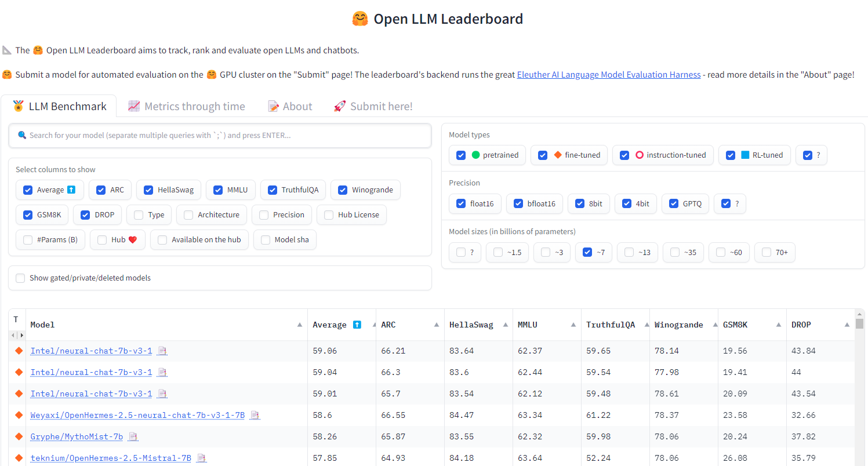
Task: Sort by the DROP column arrow
Action: pos(847,325)
